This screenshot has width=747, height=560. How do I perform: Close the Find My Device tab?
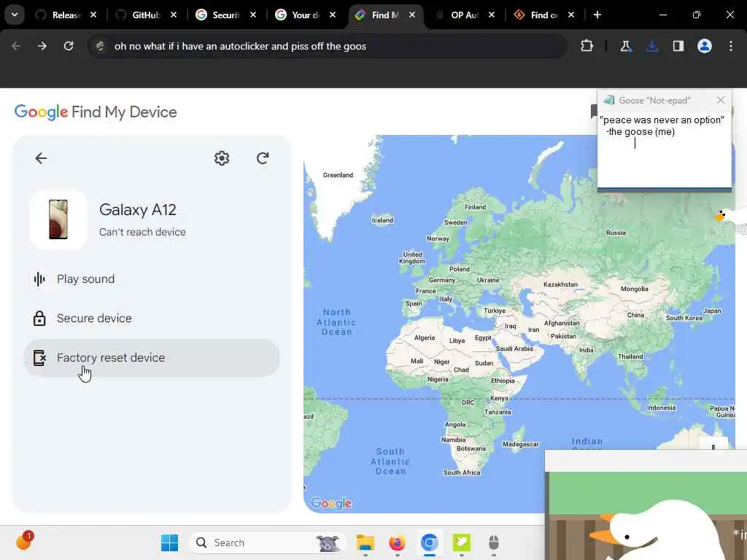[x=412, y=15]
